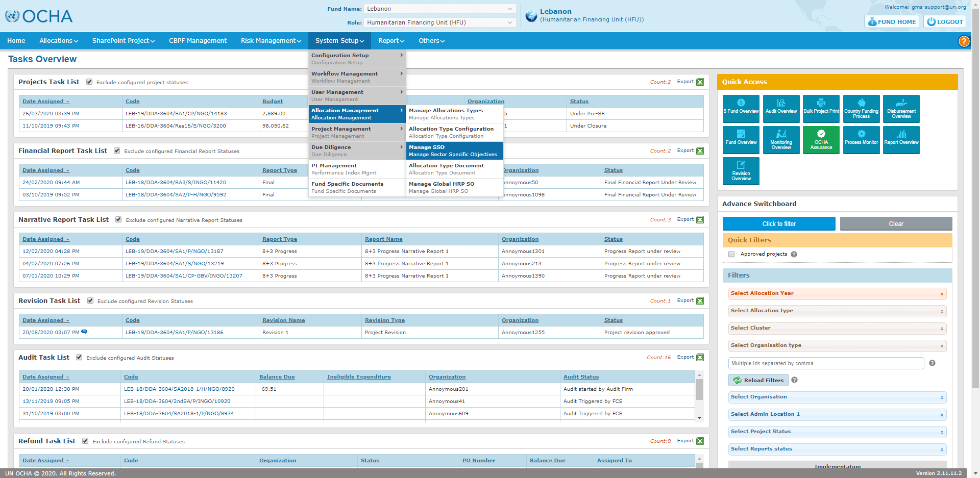This screenshot has height=478, width=980.
Task: Click the LOGOUT button
Action: click(x=945, y=22)
